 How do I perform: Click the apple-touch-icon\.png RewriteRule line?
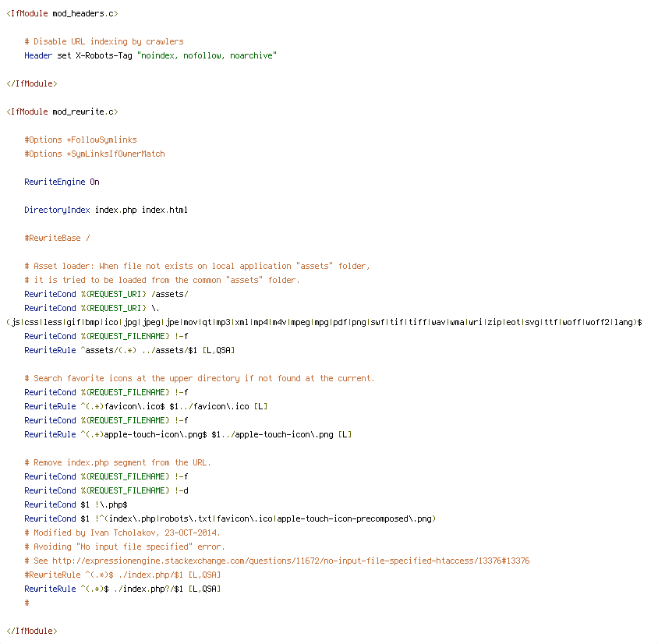[x=188, y=434]
